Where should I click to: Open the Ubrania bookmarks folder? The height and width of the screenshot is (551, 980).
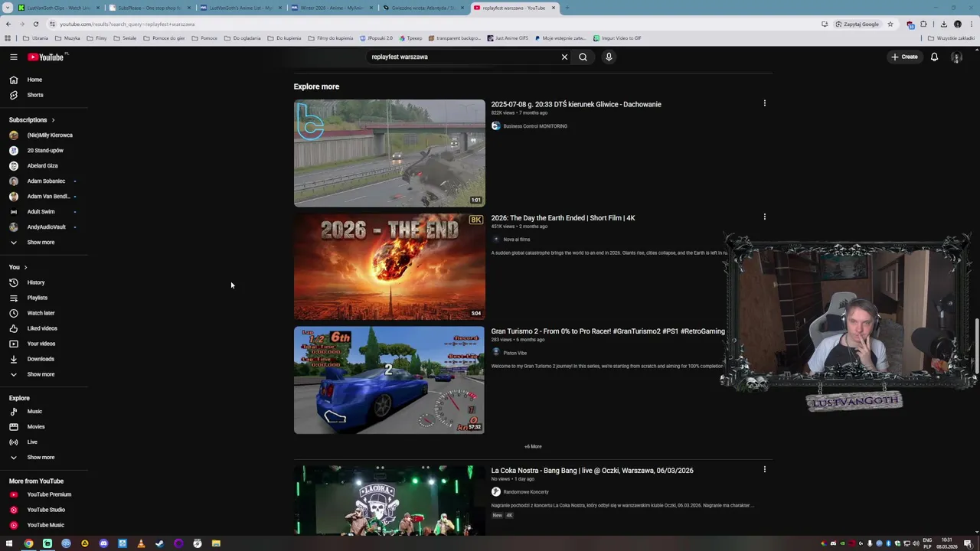pos(36,38)
